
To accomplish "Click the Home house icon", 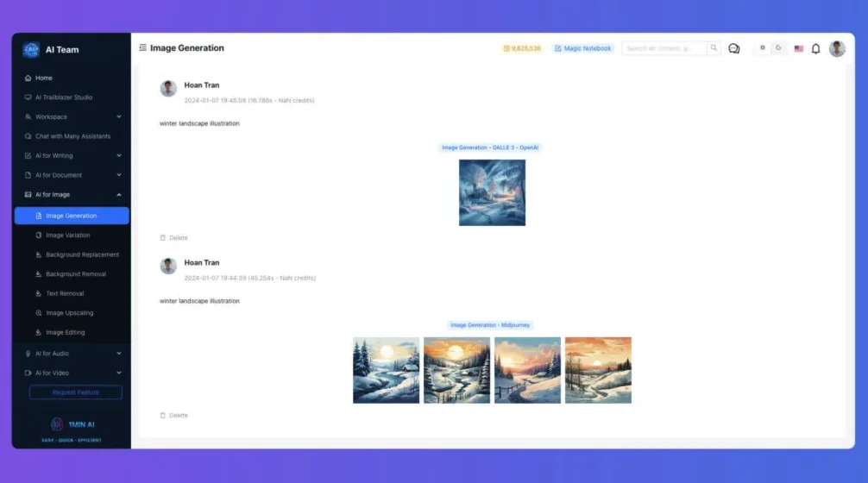I will (28, 78).
